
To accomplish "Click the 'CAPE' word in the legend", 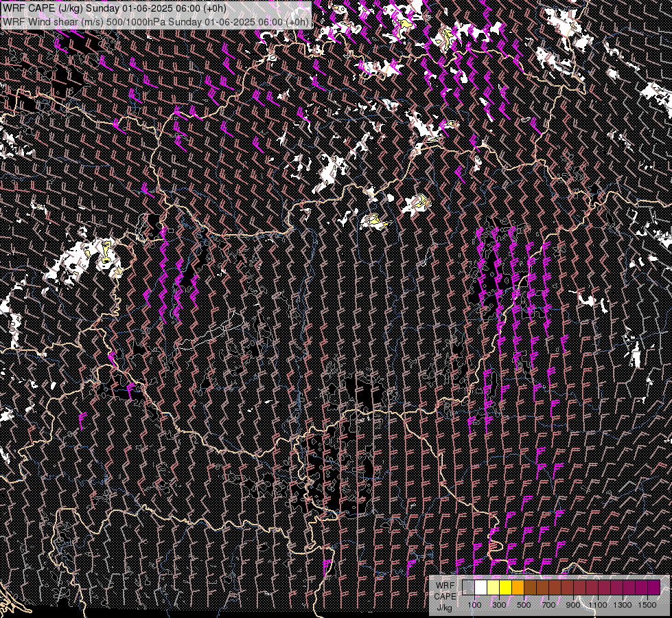I will (x=445, y=597).
